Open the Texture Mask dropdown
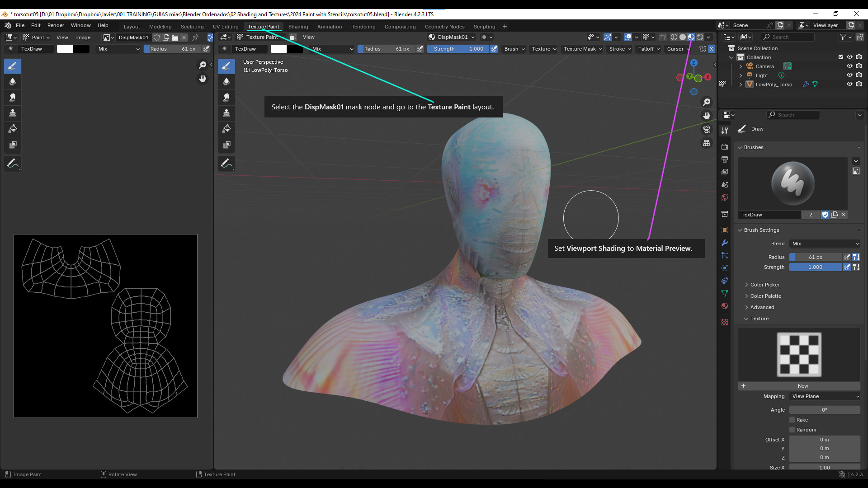The height and width of the screenshot is (488, 868). pos(583,49)
